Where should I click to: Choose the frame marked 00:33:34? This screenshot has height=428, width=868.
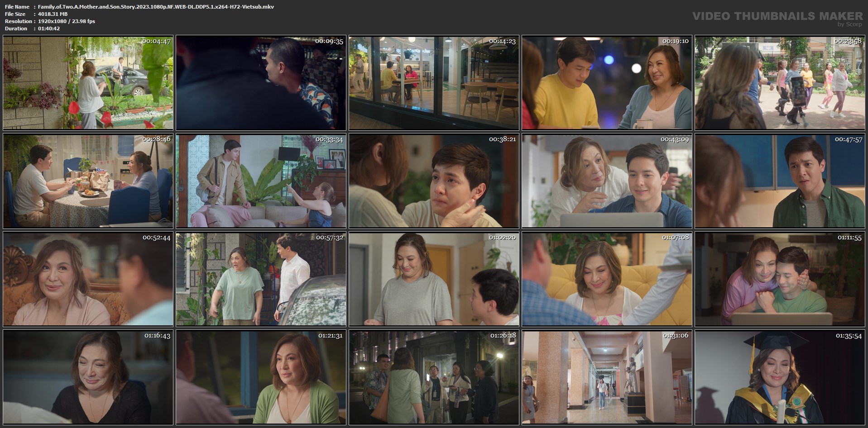coord(261,181)
